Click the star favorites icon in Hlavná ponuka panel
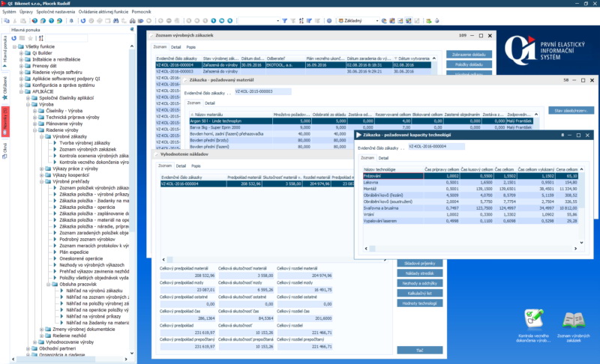Screen dimensions: 600x364 30,38
